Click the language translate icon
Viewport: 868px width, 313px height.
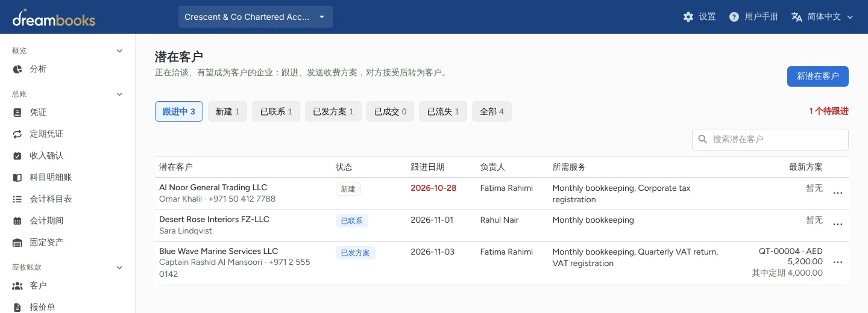point(797,17)
